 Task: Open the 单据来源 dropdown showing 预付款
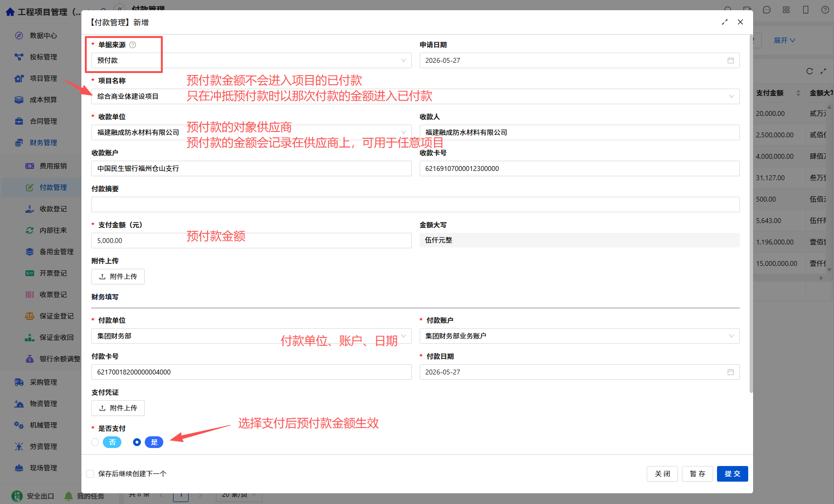(252, 60)
